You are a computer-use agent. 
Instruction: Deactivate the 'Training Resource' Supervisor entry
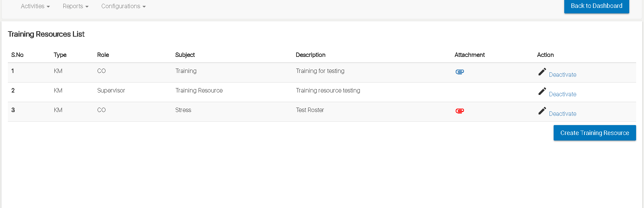563,94
